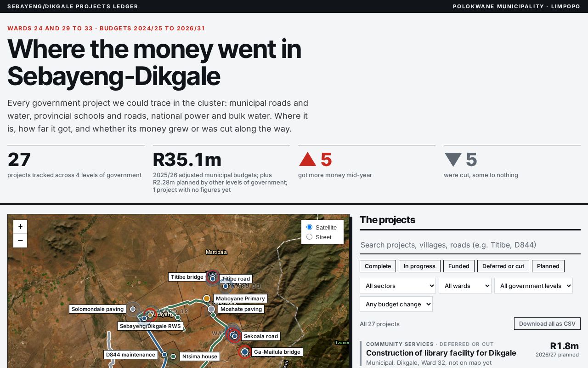Open the Maboyane Primary orange marker
This screenshot has height=368, width=588.
[x=207, y=299]
